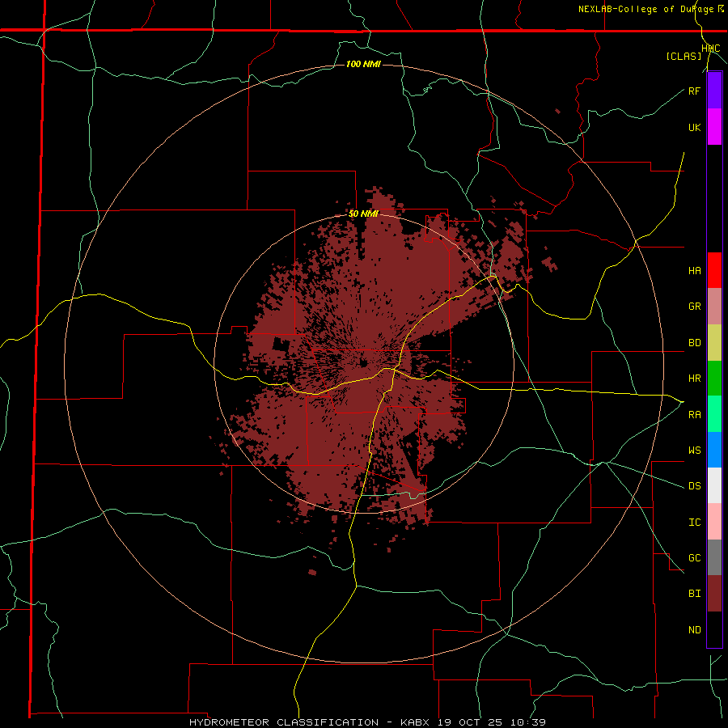The width and height of the screenshot is (728, 728).
Task: Click the UK legend label
Action: [x=694, y=127]
